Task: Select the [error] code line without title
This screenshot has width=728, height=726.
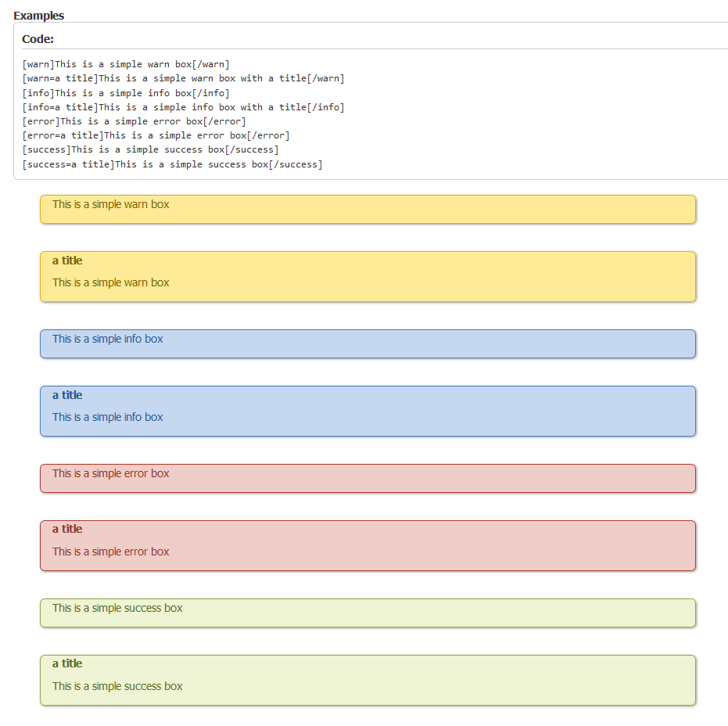Action: [x=134, y=121]
